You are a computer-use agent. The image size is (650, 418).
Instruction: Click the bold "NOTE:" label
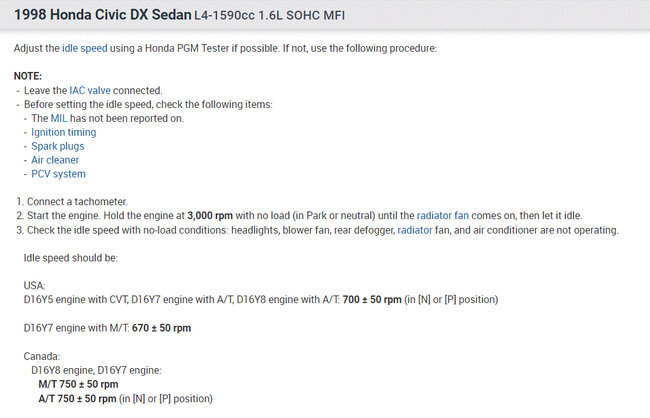[x=29, y=76]
